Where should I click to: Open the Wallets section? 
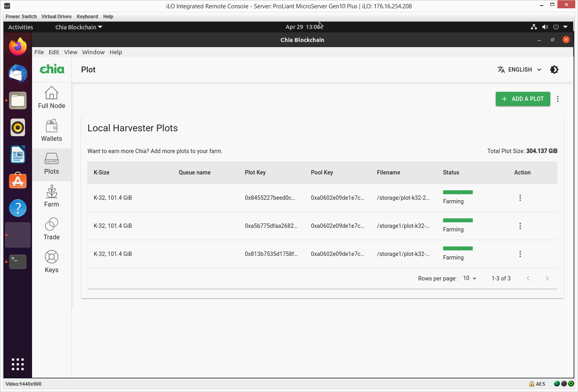click(x=51, y=131)
